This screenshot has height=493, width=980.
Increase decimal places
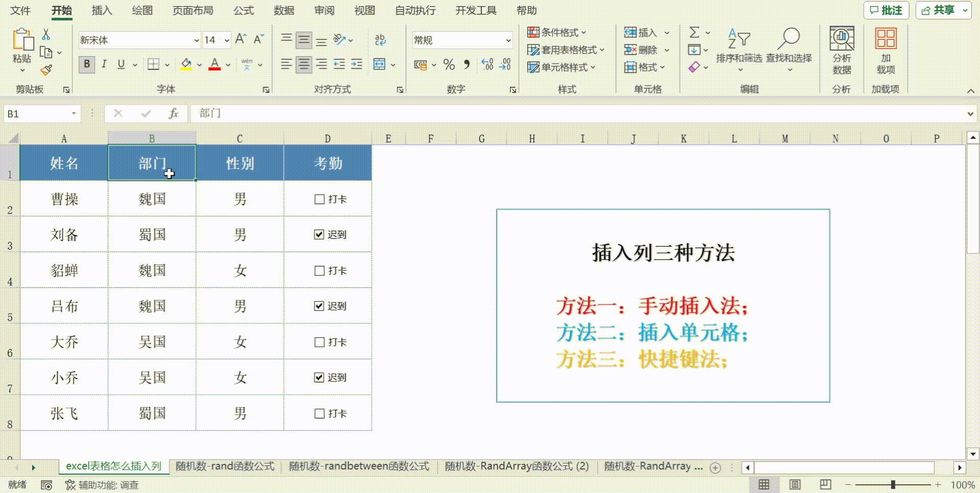(487, 64)
